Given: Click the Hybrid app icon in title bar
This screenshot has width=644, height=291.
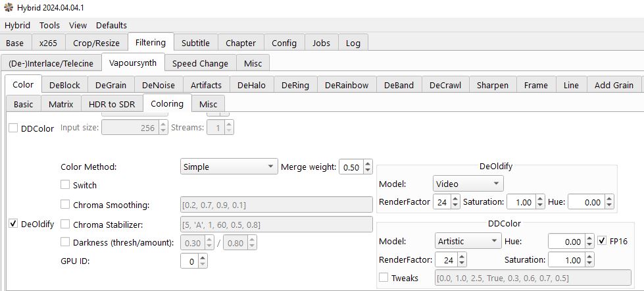Looking at the screenshot, I should coord(8,7).
